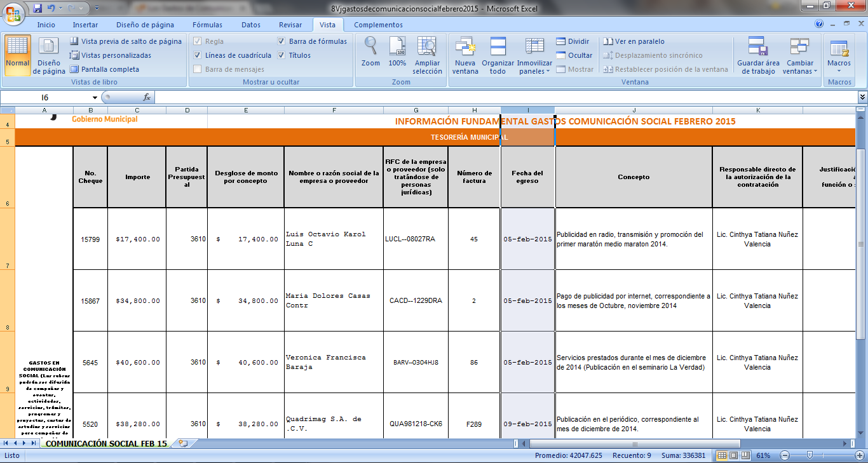Click Organizar todo
This screenshot has width=868, height=463.
(498, 55)
